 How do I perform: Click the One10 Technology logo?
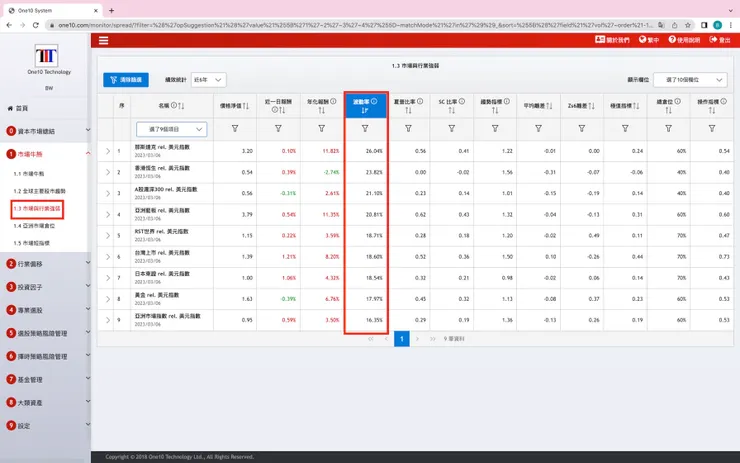tap(46, 56)
